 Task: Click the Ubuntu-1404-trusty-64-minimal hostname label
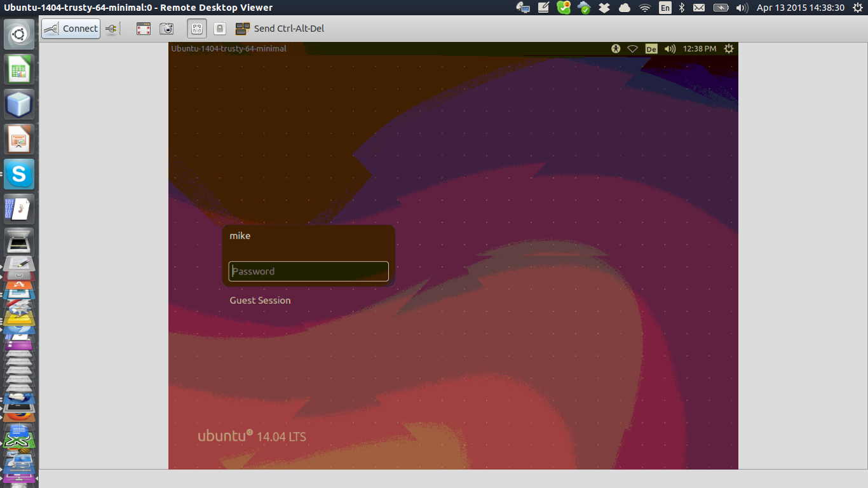[x=229, y=48]
